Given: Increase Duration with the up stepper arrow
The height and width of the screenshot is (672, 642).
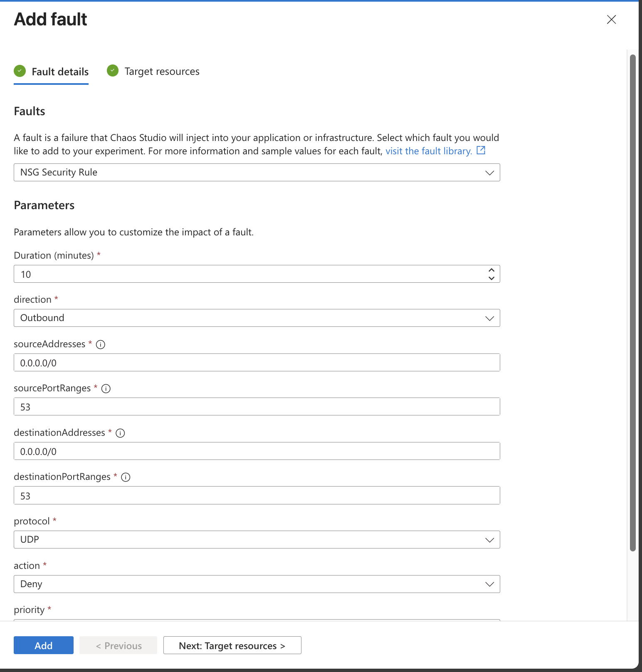Looking at the screenshot, I should point(491,270).
